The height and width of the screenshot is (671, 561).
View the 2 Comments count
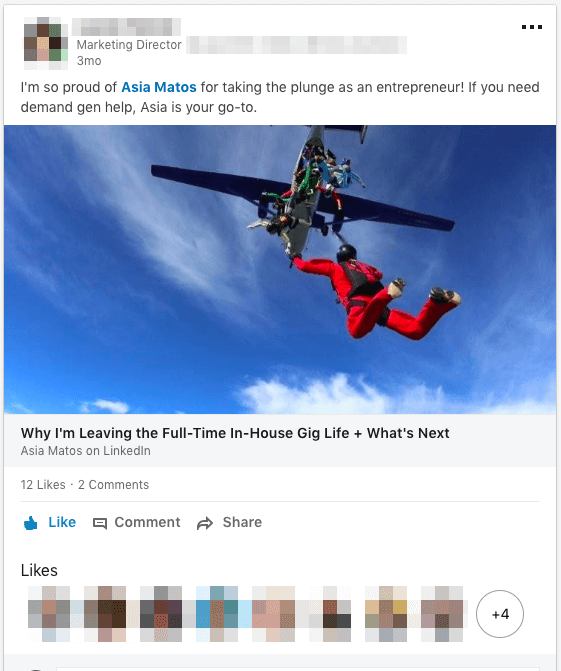[113, 484]
